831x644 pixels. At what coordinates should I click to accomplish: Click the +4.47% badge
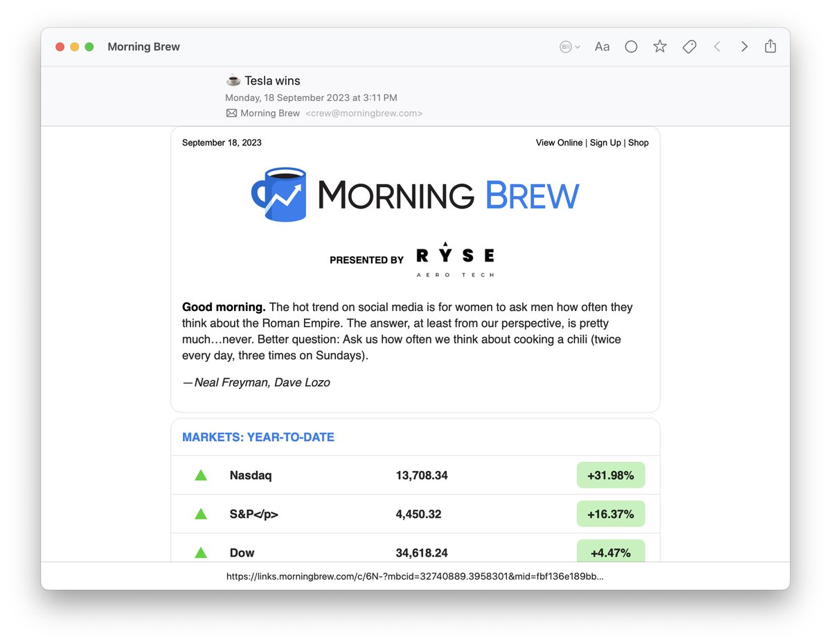[611, 552]
